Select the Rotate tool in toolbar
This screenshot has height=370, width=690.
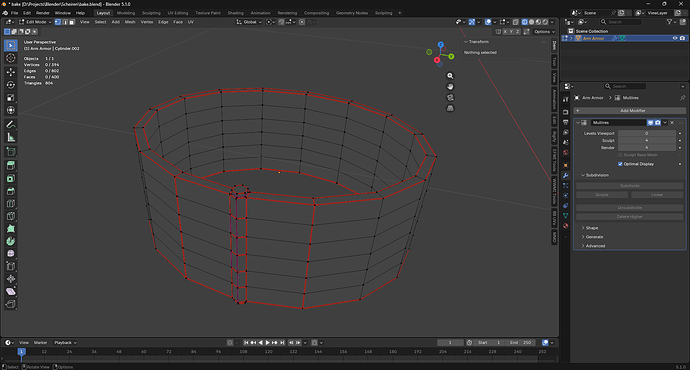[11, 84]
